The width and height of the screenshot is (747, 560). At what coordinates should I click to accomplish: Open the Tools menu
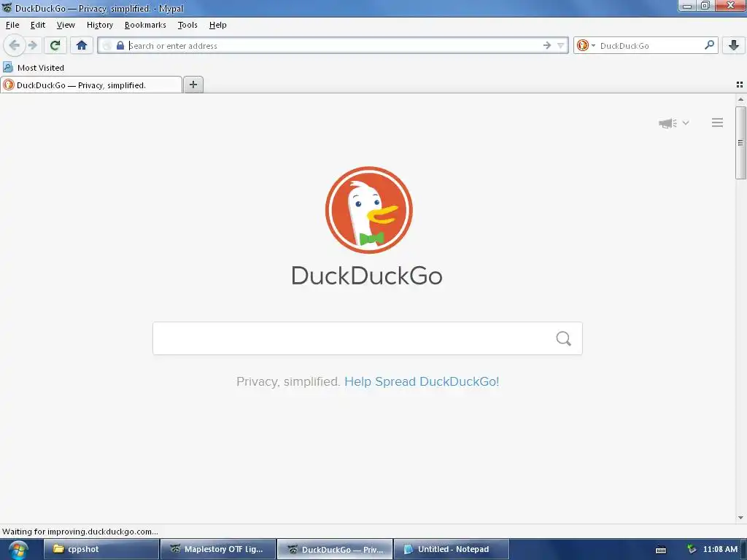tap(187, 25)
